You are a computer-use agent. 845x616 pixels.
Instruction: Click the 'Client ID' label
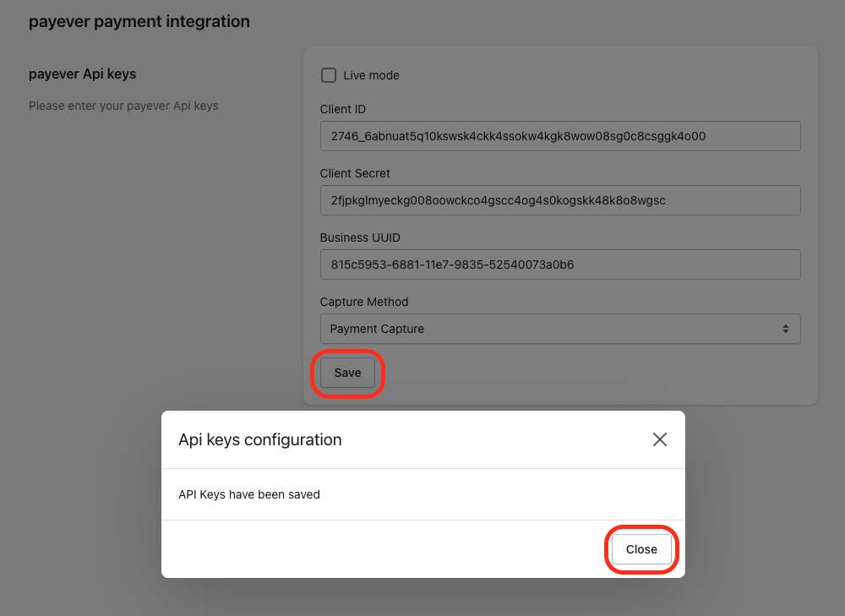tap(343, 109)
